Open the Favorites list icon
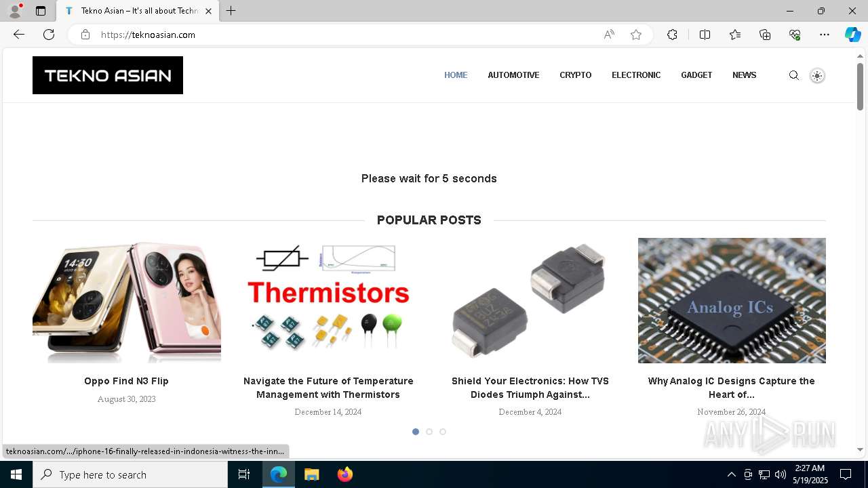Viewport: 868px width, 488px height. pyautogui.click(x=735, y=35)
